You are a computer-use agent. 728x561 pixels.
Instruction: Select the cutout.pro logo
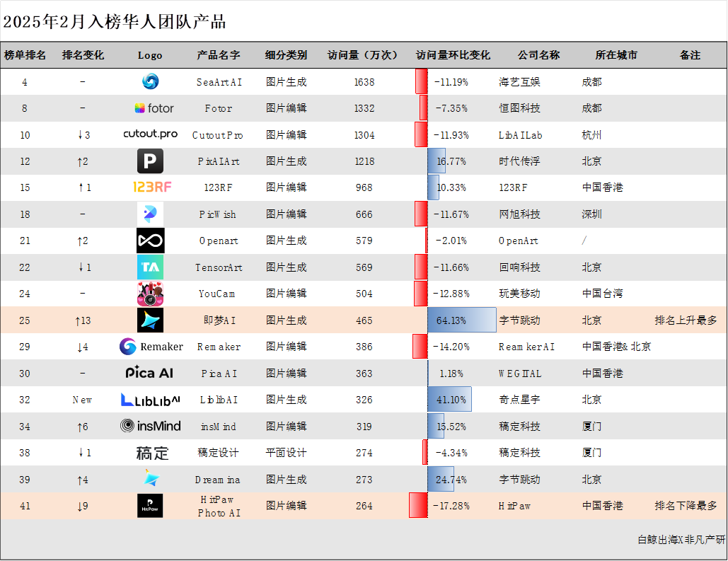(150, 134)
